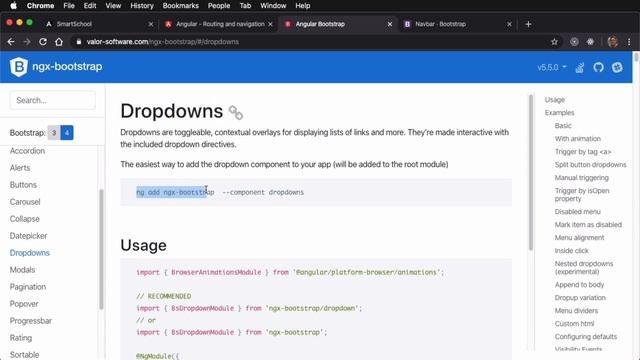Image resolution: width=640 pixels, height=360 pixels.
Task: Click the sidebar Search input field
Action: tap(53, 100)
